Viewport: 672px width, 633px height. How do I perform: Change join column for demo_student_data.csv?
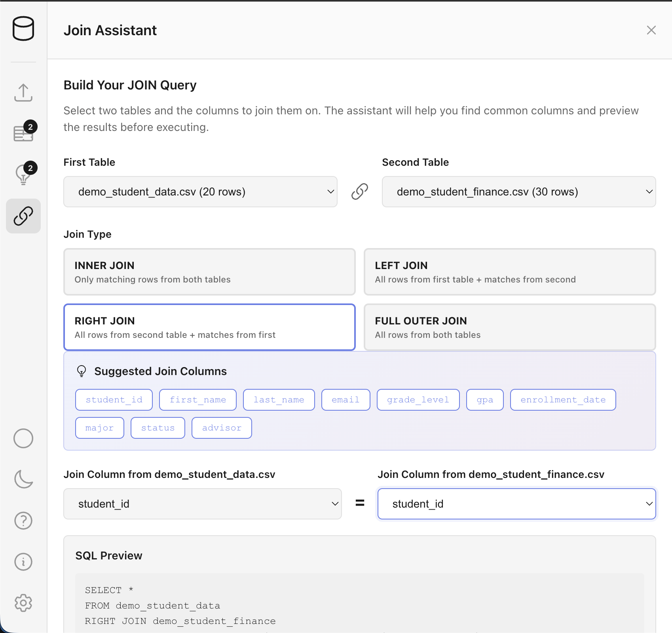202,503
